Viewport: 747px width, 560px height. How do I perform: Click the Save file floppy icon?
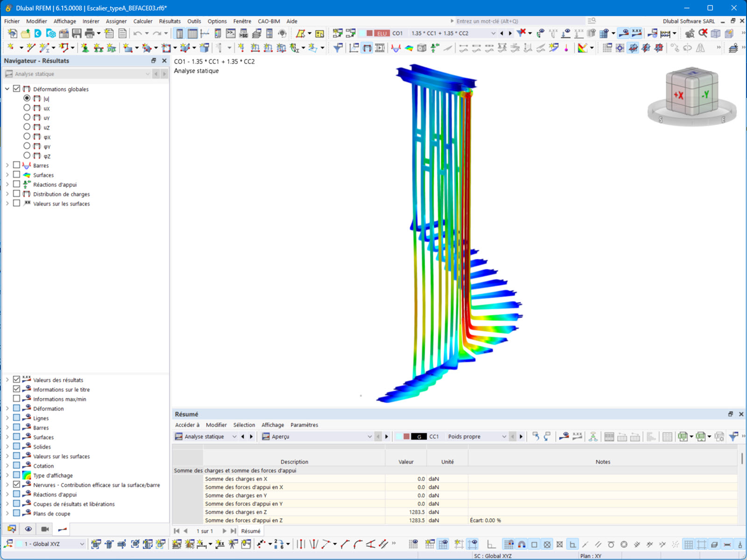tap(77, 33)
